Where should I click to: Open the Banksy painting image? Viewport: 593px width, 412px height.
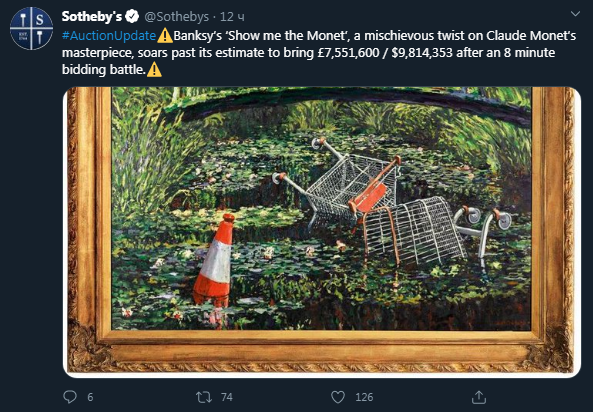321,232
